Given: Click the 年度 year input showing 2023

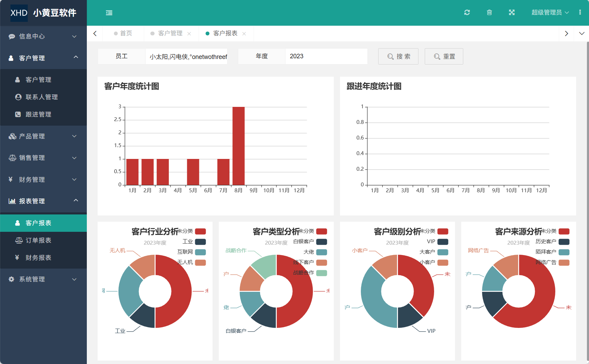Looking at the screenshot, I should (326, 56).
